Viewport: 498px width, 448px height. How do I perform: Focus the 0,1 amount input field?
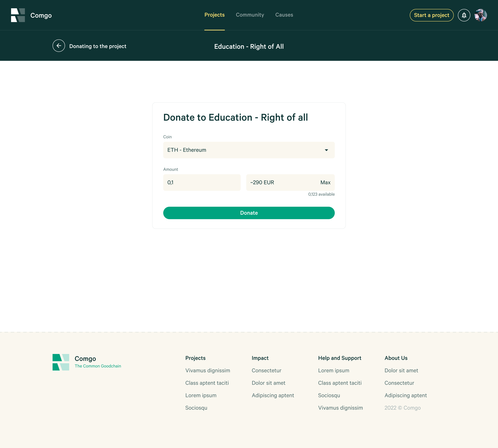pos(202,183)
